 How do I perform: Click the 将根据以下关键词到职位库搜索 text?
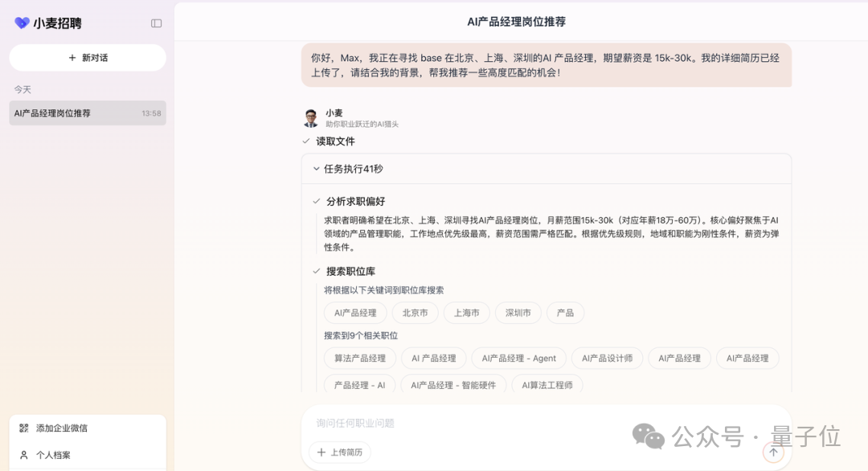pyautogui.click(x=384, y=290)
